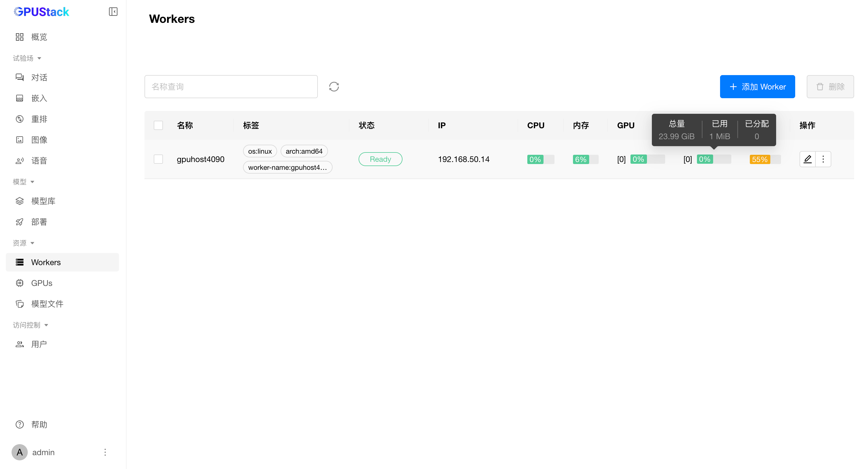The height and width of the screenshot is (469, 868).
Task: Check the select-all checkbox in table header
Action: pos(158,125)
